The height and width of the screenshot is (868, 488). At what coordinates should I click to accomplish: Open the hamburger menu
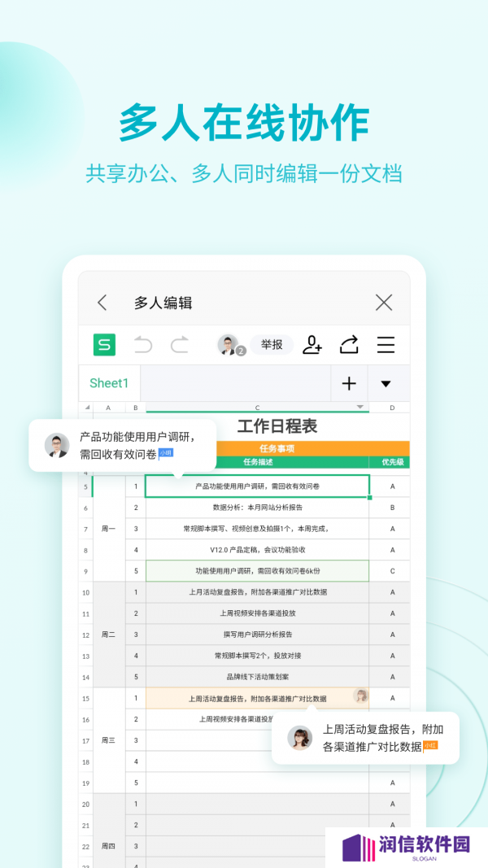386,345
